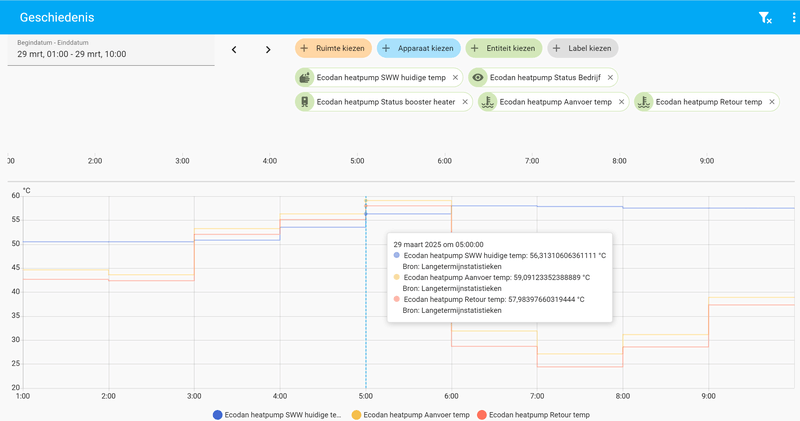Go to the next date range

(268, 50)
